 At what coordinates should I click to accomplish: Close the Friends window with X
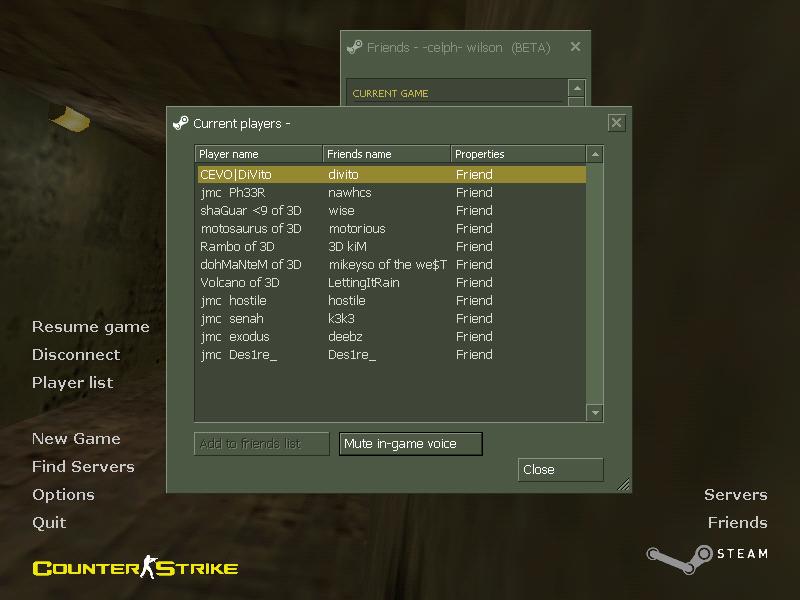click(x=576, y=47)
